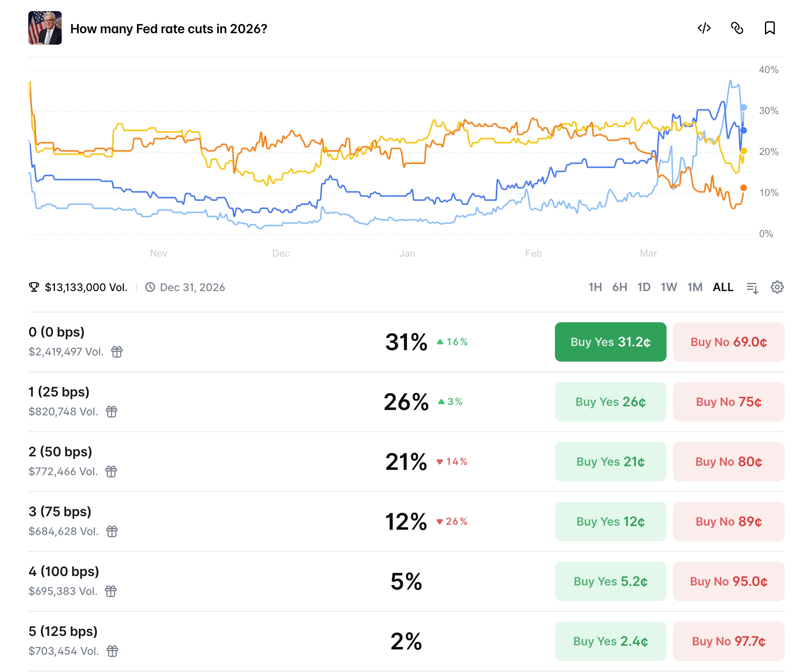
Task: Open the embed code view
Action: coord(704,29)
